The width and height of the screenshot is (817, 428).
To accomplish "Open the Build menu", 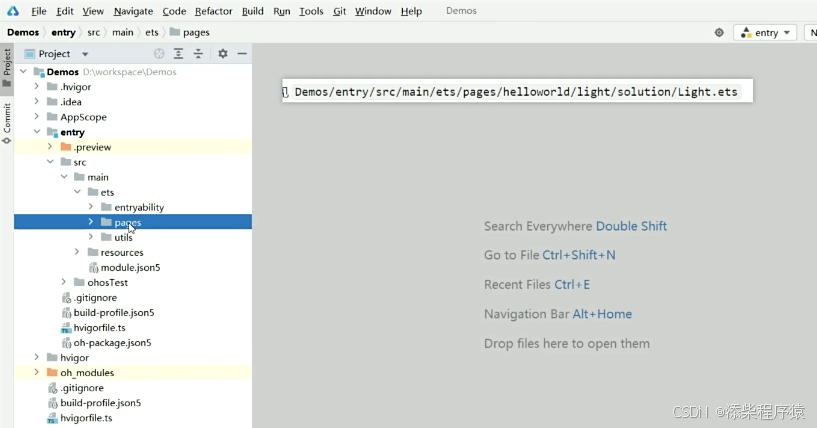I will coord(253,11).
